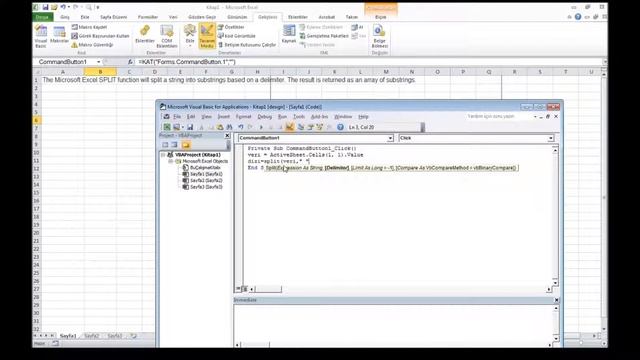Open the Run menu in the VBA editor
The width and height of the screenshot is (640, 360).
282,117
